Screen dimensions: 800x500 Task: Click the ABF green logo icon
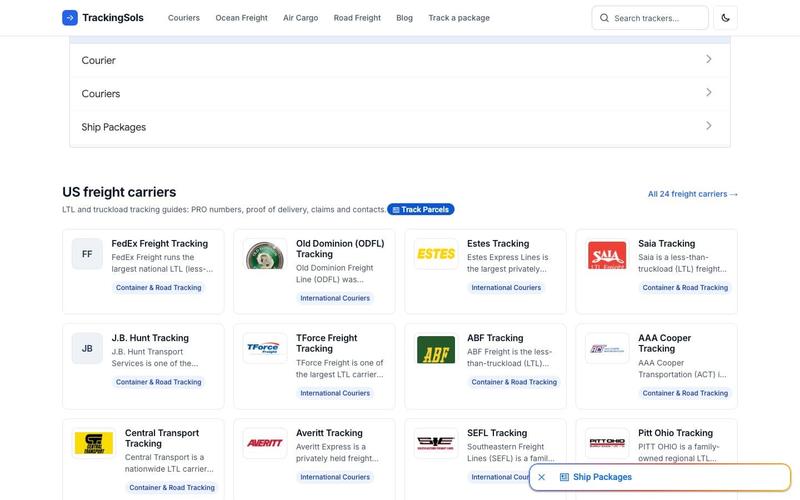coord(436,348)
